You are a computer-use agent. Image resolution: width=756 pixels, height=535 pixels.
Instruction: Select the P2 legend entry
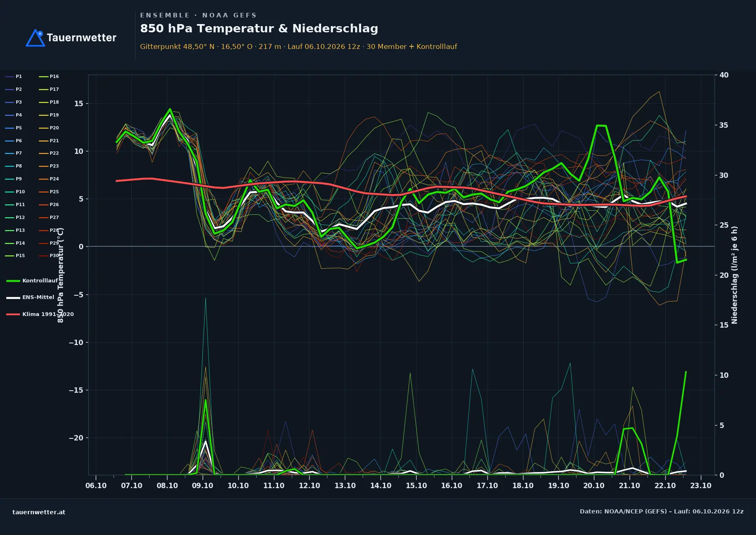click(x=13, y=90)
